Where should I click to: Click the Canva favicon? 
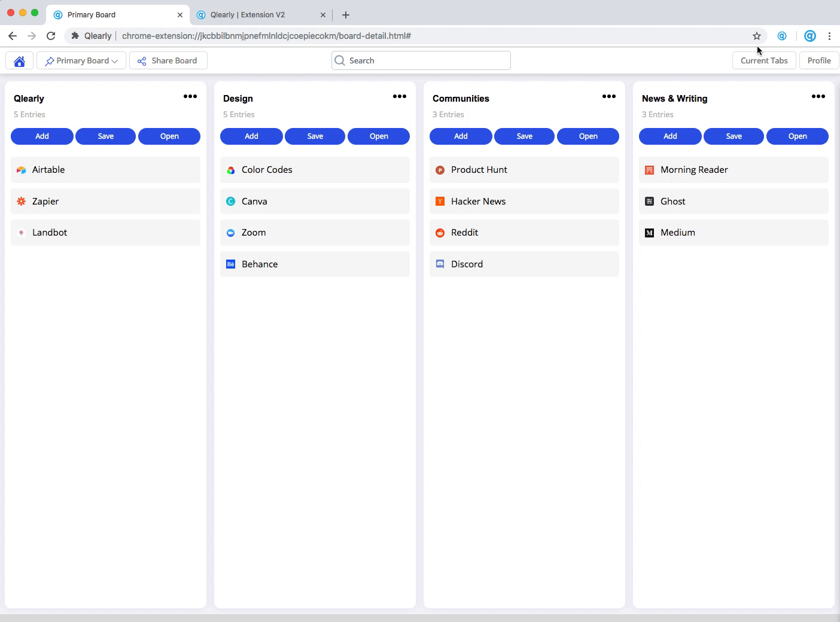click(230, 202)
